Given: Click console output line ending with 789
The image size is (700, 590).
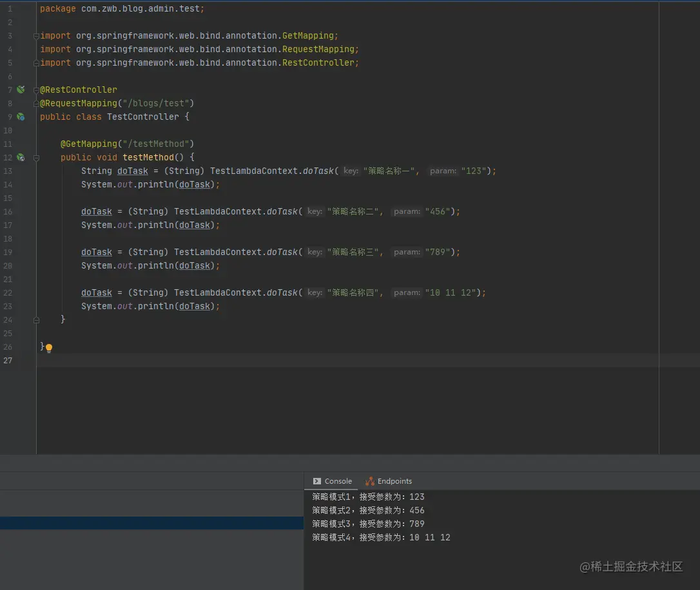Looking at the screenshot, I should point(368,524).
